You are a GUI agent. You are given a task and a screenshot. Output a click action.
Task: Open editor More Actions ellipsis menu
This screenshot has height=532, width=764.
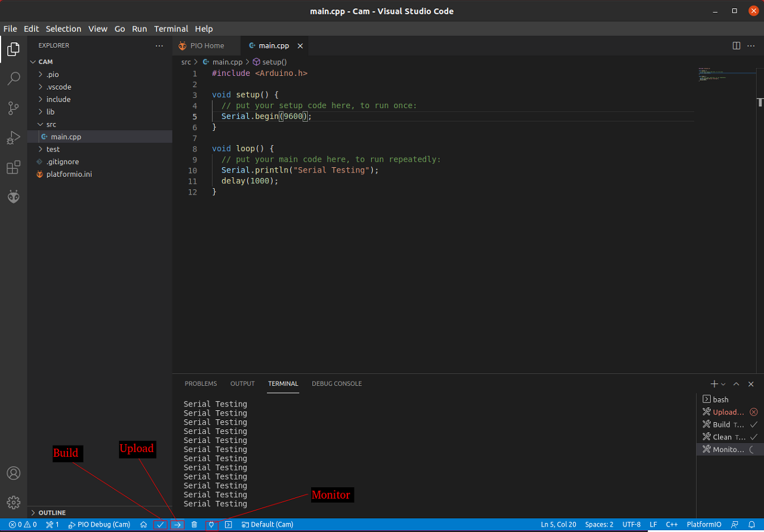[751, 45]
